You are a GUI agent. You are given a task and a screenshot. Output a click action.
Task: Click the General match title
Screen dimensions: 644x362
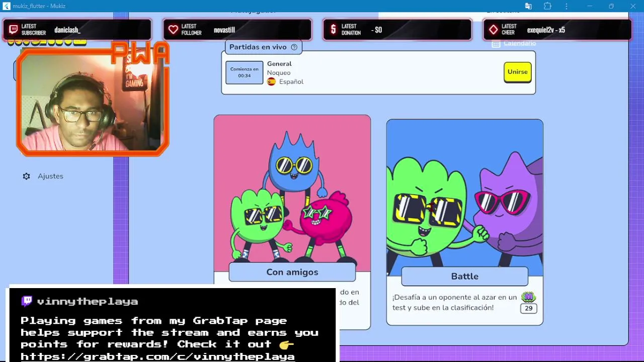pos(279,64)
